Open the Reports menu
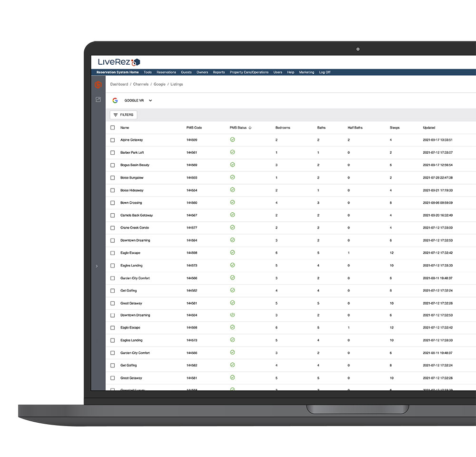Viewport: 476px width, 457px height. click(x=219, y=72)
